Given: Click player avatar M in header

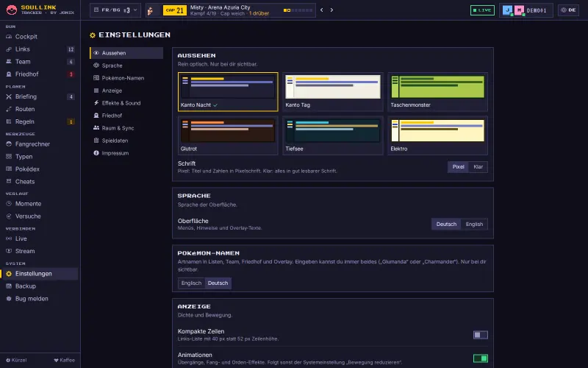Looking at the screenshot, I should click(519, 10).
